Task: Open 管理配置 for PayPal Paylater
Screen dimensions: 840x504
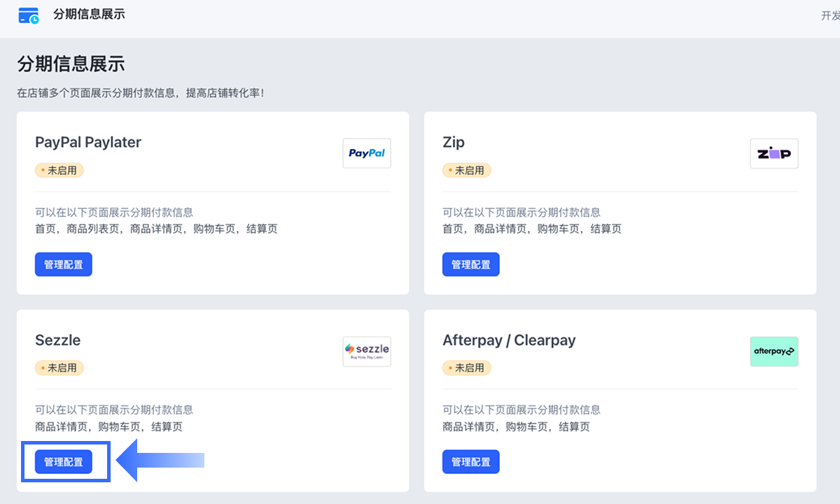Action: click(64, 265)
